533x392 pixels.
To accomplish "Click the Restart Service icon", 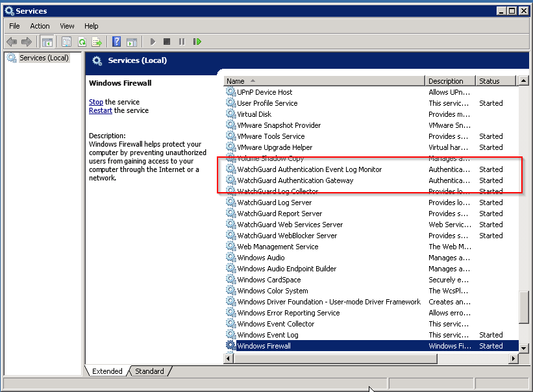I will [x=197, y=42].
